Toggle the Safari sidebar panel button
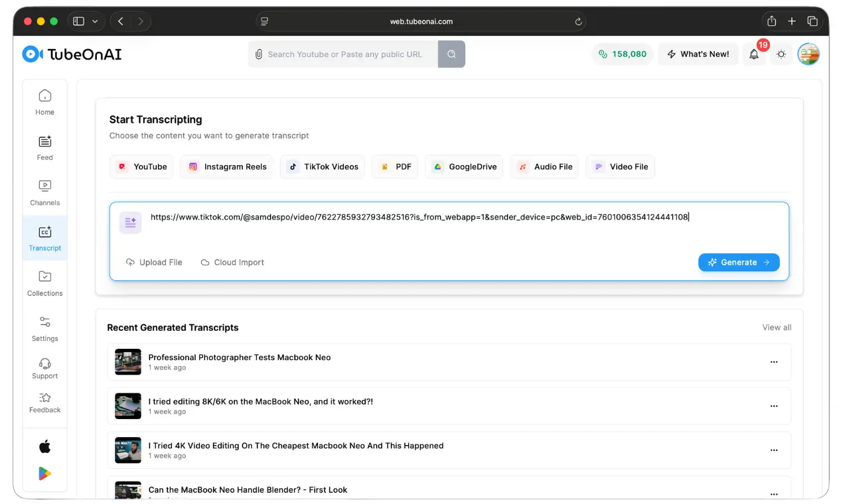The width and height of the screenshot is (843, 504). 79,21
